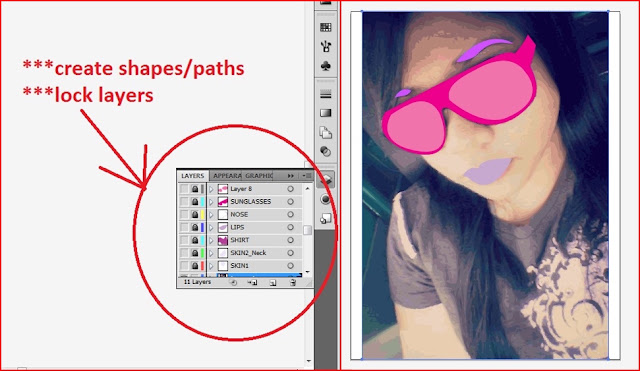Unlock the NOSE layer padlock

point(195,214)
